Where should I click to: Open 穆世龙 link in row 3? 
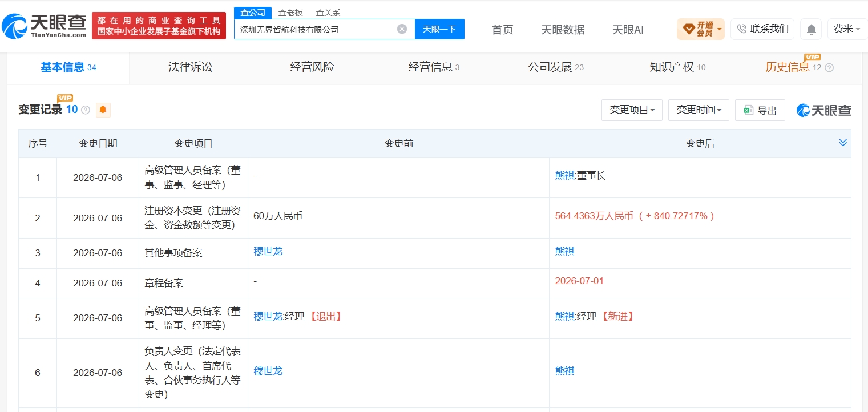pyautogui.click(x=268, y=251)
